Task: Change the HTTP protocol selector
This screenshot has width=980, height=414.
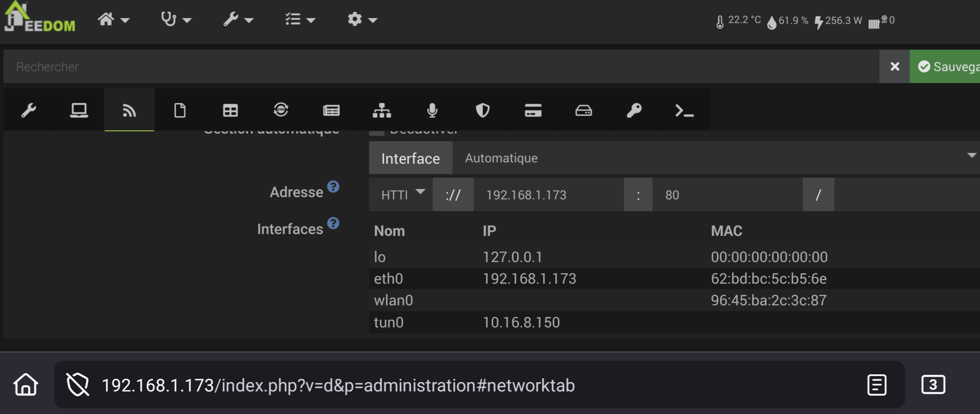Action: click(401, 194)
